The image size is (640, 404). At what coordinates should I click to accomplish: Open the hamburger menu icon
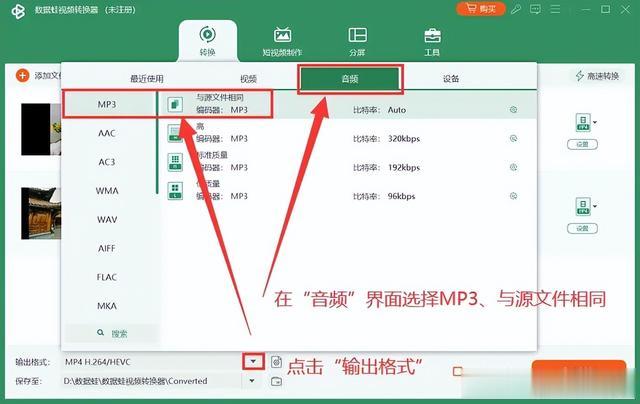(555, 9)
